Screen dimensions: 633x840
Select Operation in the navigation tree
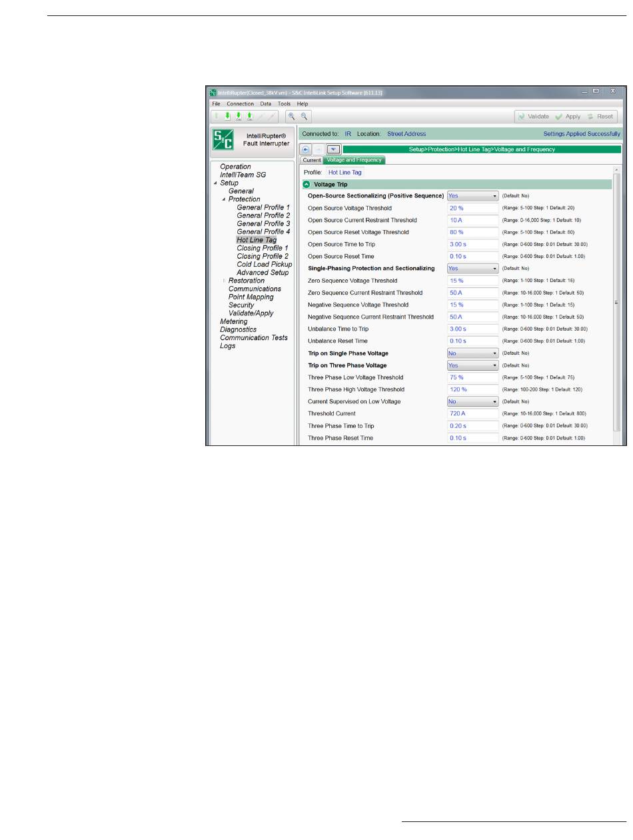coord(235,167)
